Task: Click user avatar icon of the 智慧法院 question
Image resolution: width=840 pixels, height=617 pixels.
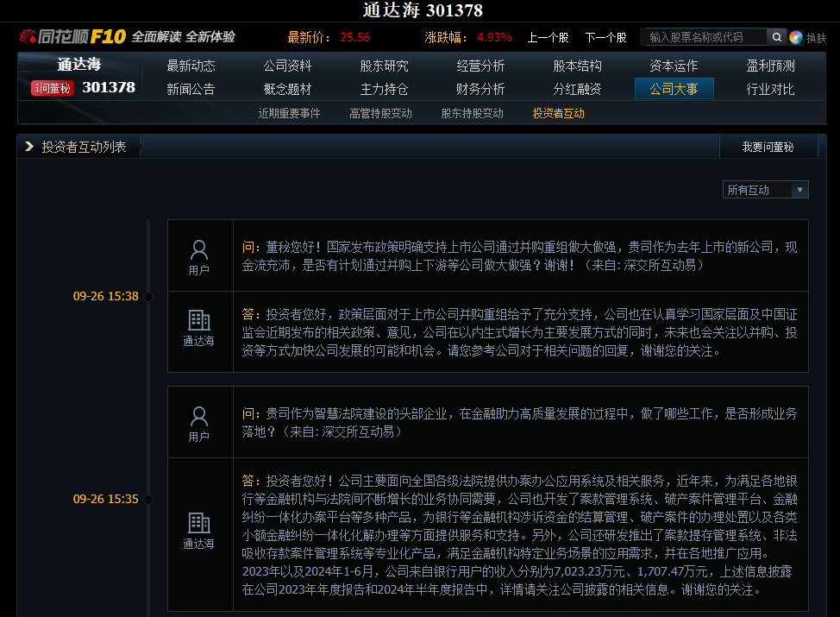Action: coord(198,417)
